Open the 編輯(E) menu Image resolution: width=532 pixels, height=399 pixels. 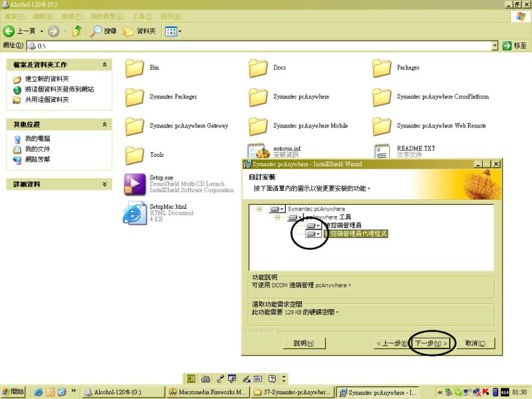[x=43, y=16]
